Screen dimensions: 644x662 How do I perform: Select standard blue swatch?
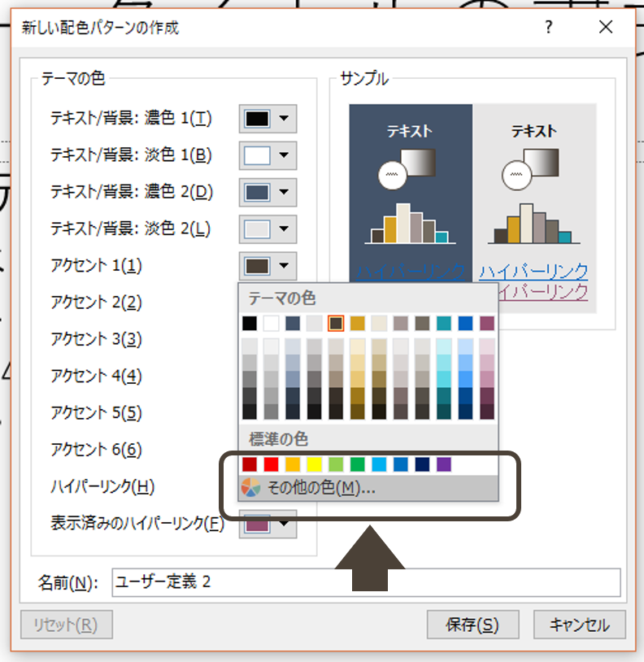tap(401, 464)
